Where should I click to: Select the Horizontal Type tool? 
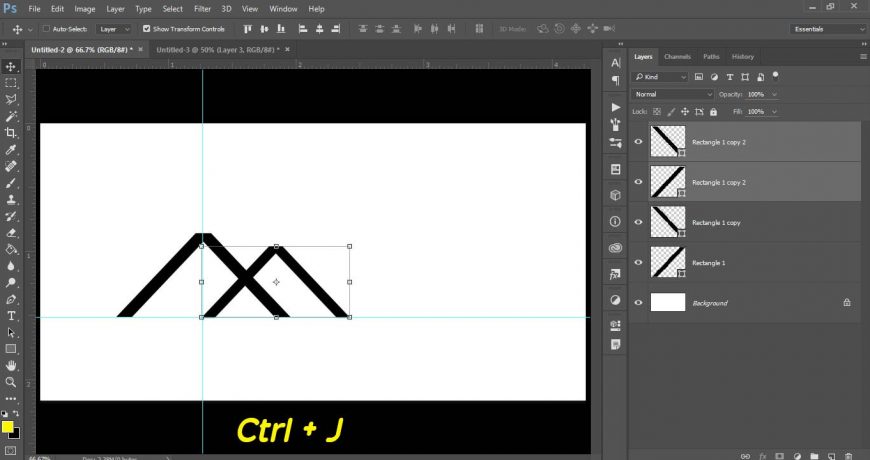[11, 315]
